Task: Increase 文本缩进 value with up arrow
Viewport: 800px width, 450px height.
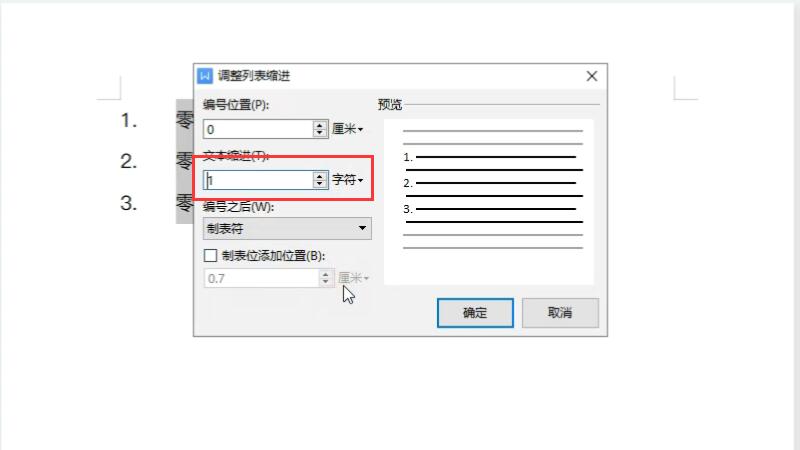Action: pyautogui.click(x=320, y=176)
